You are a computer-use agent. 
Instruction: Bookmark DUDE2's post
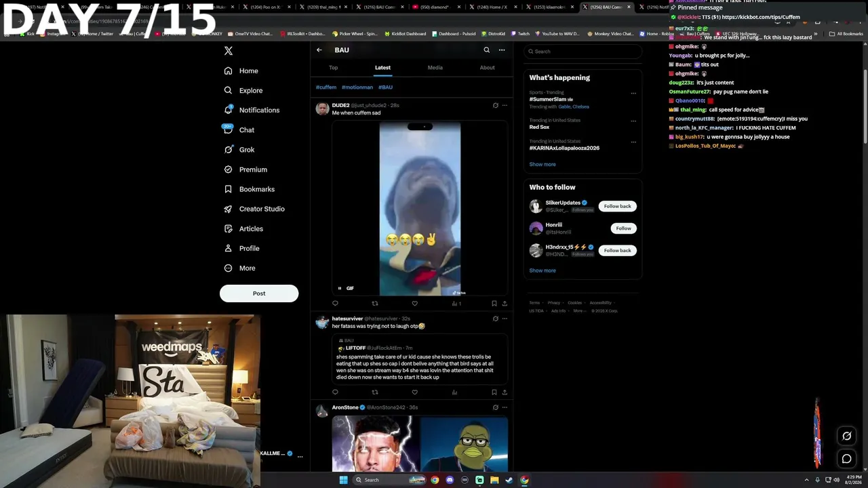(x=494, y=304)
